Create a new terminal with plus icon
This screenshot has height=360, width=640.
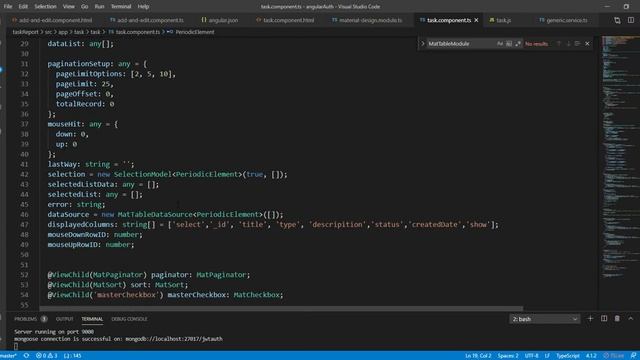tap(590, 318)
